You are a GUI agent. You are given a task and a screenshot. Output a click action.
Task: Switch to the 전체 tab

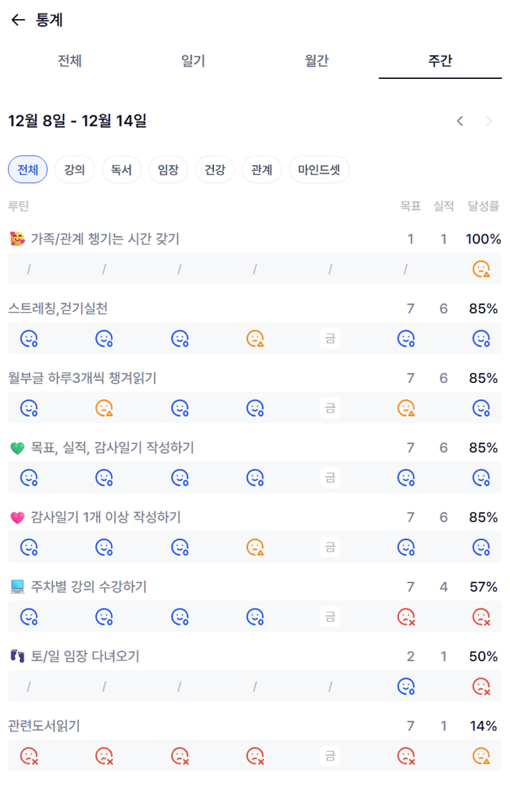[x=70, y=61]
